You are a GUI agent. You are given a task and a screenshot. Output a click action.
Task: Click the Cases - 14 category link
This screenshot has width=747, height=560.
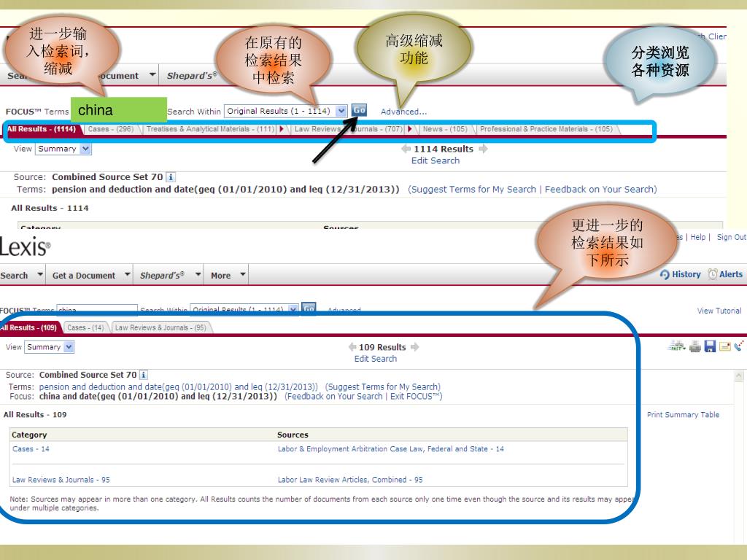click(31, 448)
